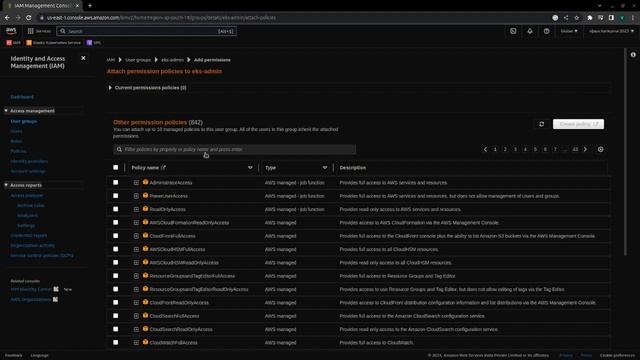The width and height of the screenshot is (640, 360).
Task: Check the PowerUserAccess policy checkbox
Action: point(116,196)
